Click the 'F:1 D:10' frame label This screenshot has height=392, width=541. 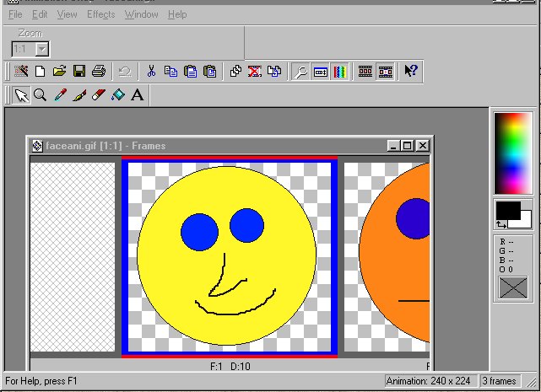(x=230, y=366)
